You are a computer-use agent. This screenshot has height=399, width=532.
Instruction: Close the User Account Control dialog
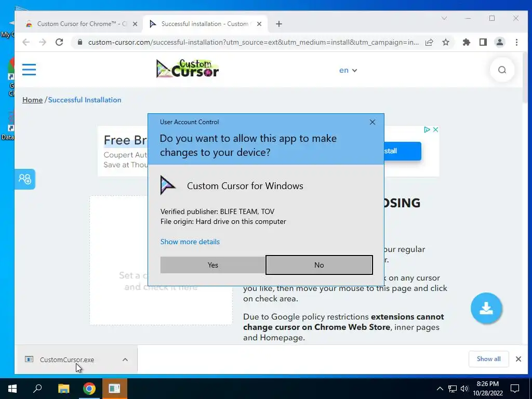[x=372, y=122]
